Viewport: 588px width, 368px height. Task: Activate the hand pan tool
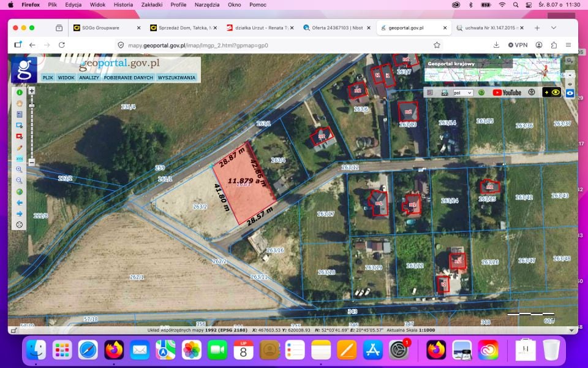(x=20, y=103)
